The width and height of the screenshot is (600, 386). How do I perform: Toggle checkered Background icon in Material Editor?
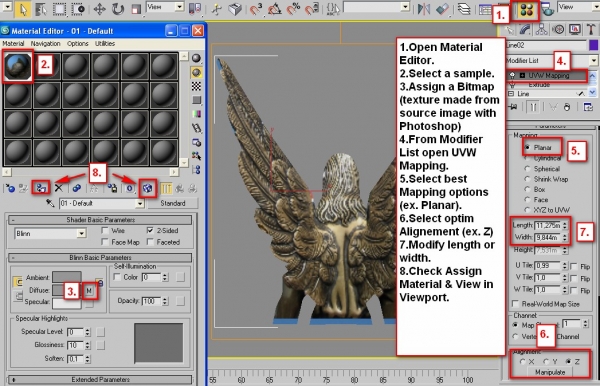click(x=196, y=86)
